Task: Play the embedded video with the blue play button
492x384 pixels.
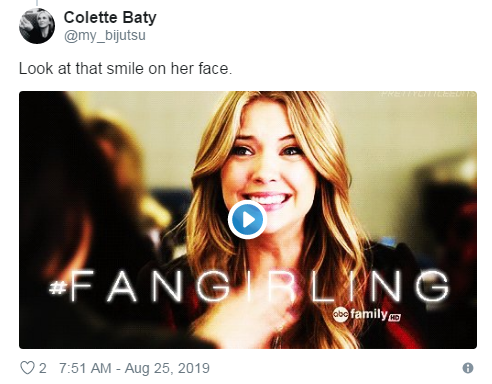Action: [x=247, y=220]
